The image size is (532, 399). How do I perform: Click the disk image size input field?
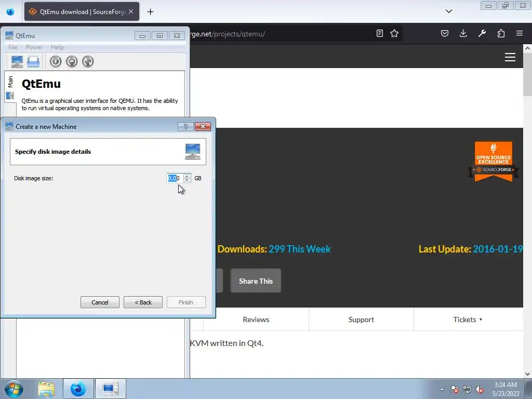coord(175,178)
